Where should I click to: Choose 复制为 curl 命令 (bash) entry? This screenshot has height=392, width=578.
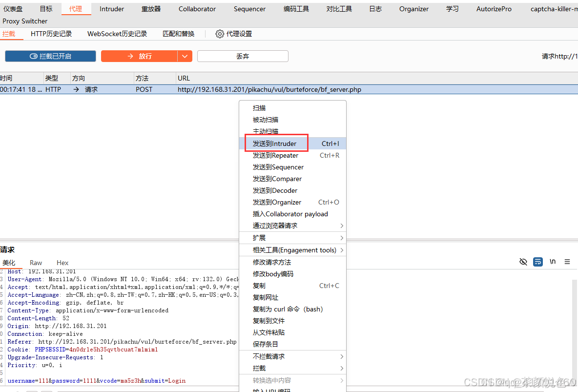coord(293,309)
